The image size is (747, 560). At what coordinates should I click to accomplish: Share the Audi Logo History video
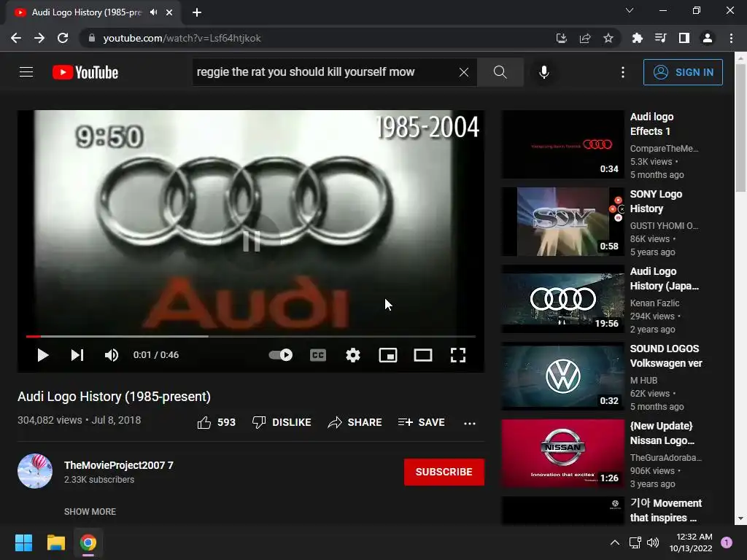click(355, 422)
